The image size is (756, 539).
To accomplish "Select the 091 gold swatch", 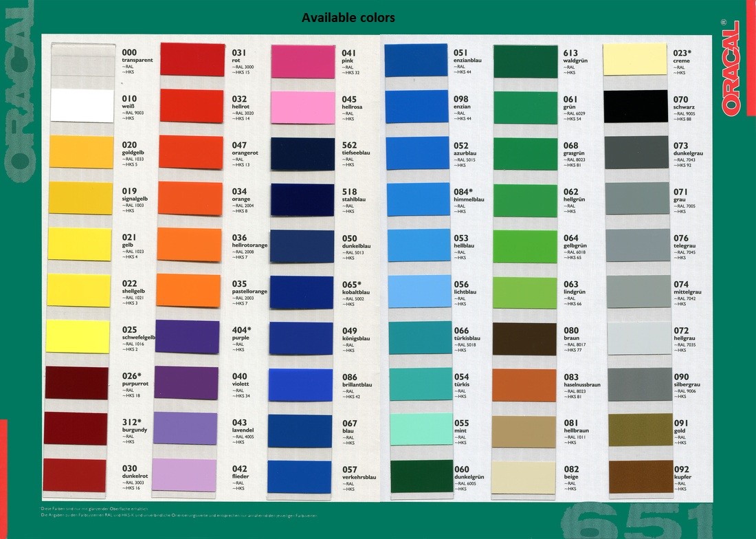I will (x=641, y=430).
